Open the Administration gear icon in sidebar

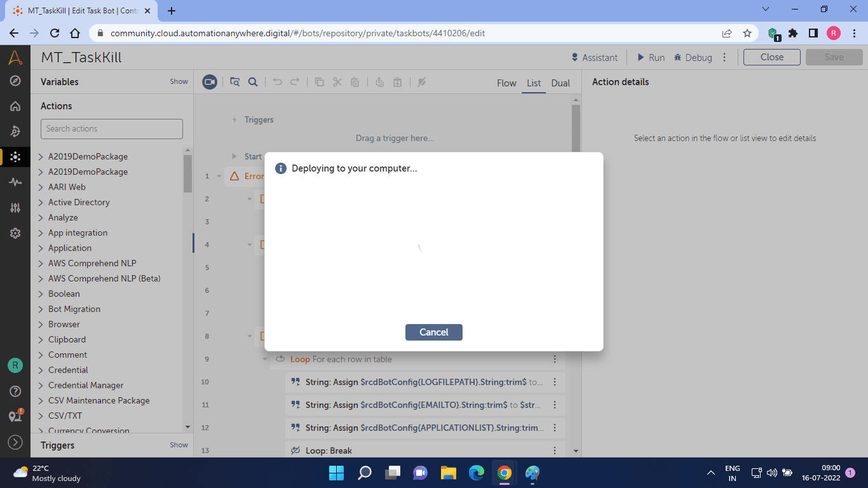point(15,233)
